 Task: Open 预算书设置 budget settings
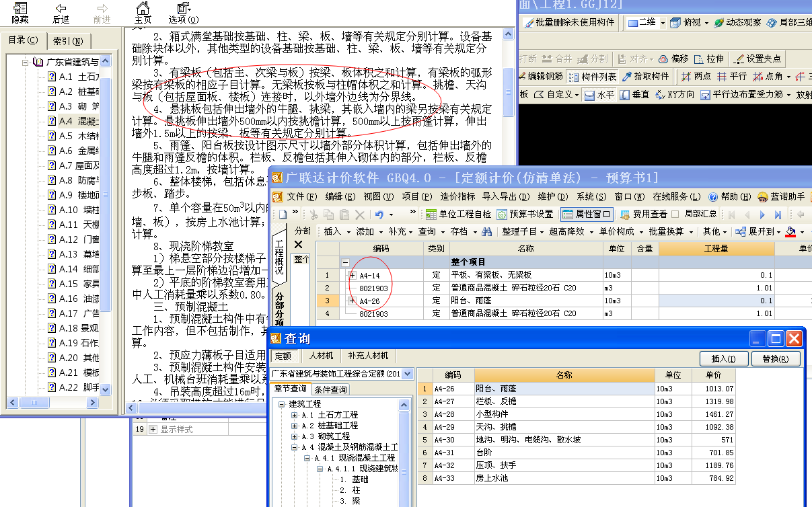pyautogui.click(x=525, y=214)
